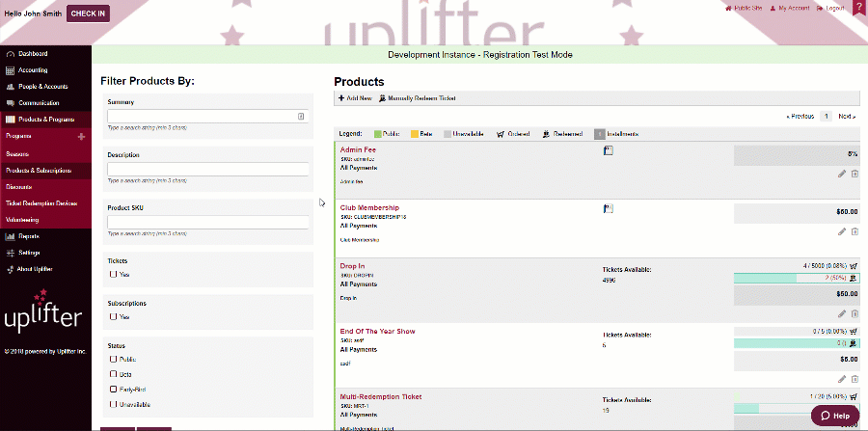Open the Club Membership product

pyautogui.click(x=369, y=207)
